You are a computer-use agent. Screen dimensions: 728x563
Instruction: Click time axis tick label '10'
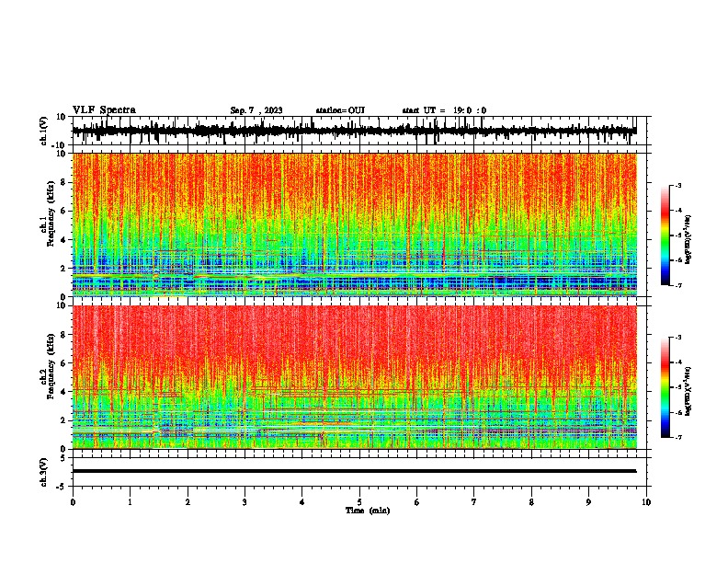click(646, 502)
